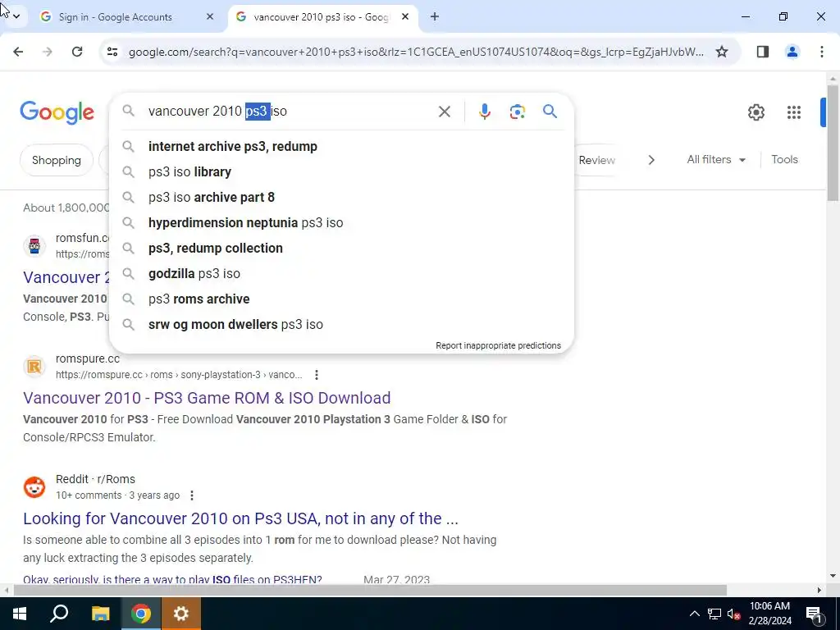Open search Tools
840x630 pixels.
click(x=784, y=160)
